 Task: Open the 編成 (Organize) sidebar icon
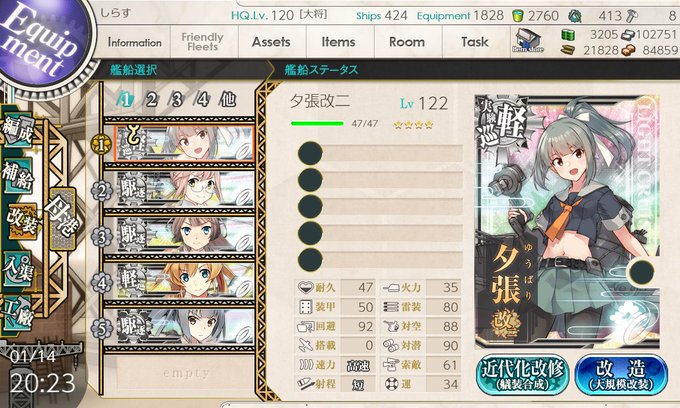(x=17, y=130)
